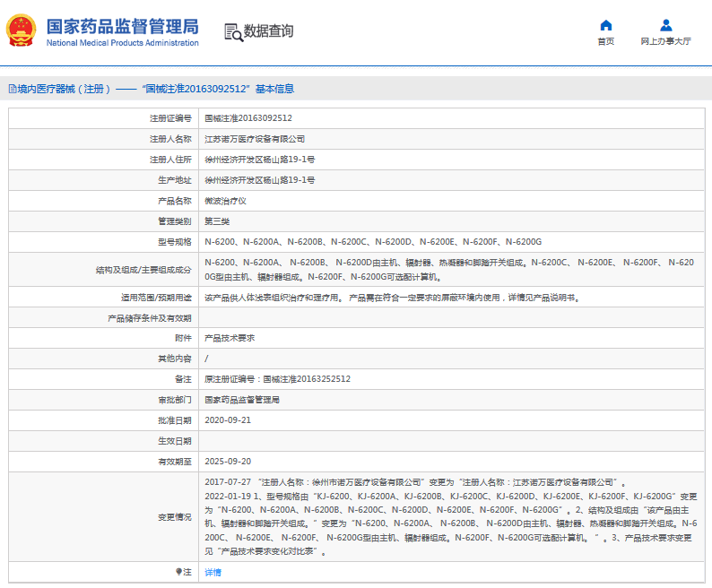Click the 批准日期 row label
The image size is (712, 588).
pyautogui.click(x=175, y=420)
